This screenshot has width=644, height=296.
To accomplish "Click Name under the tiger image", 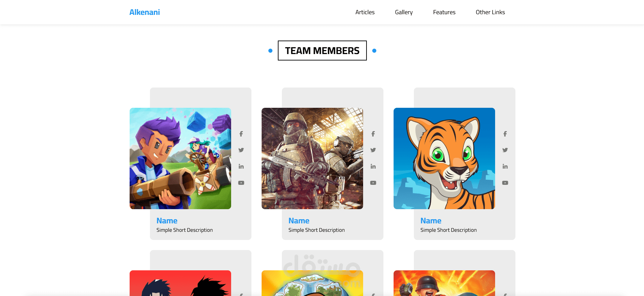I will coord(431,221).
